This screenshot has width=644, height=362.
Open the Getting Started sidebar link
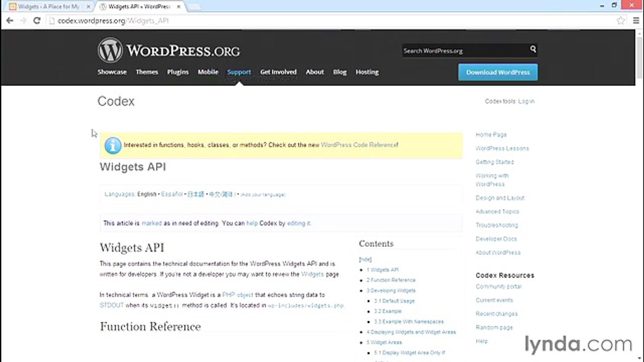point(495,162)
